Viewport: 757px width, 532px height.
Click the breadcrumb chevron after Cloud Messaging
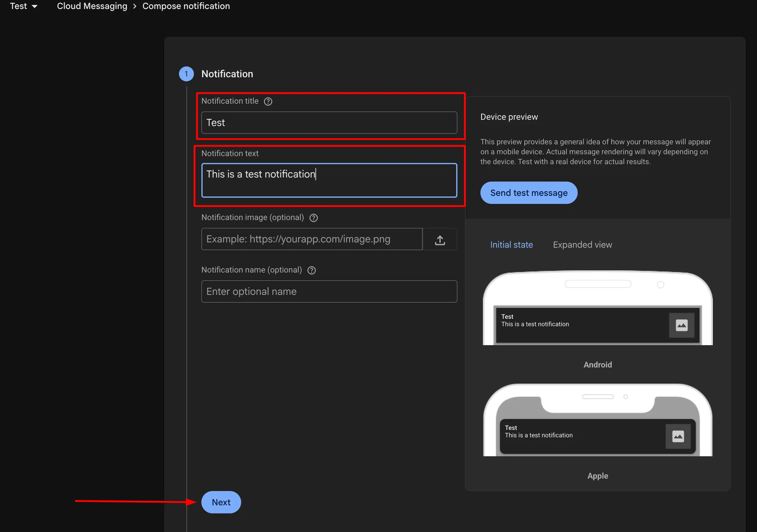coord(134,6)
